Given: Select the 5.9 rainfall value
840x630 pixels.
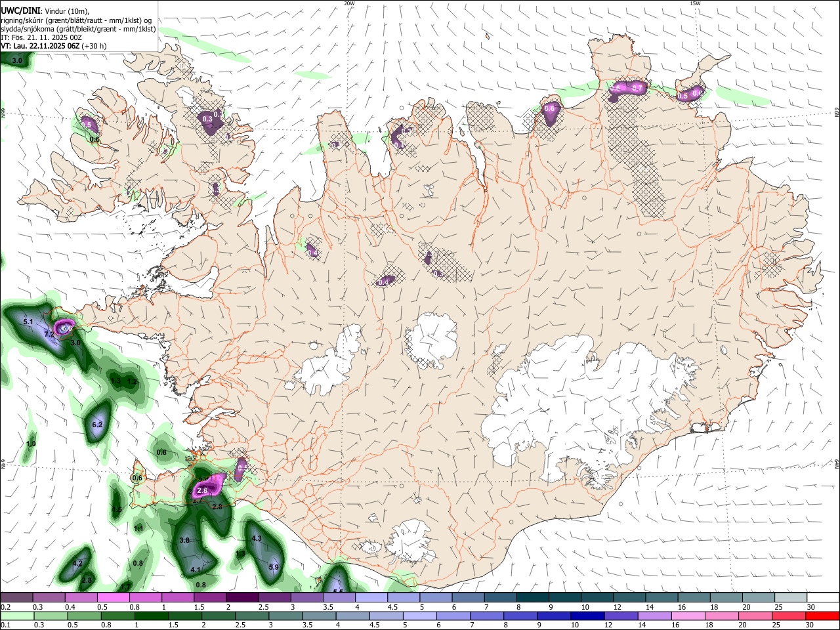Looking at the screenshot, I should (274, 567).
